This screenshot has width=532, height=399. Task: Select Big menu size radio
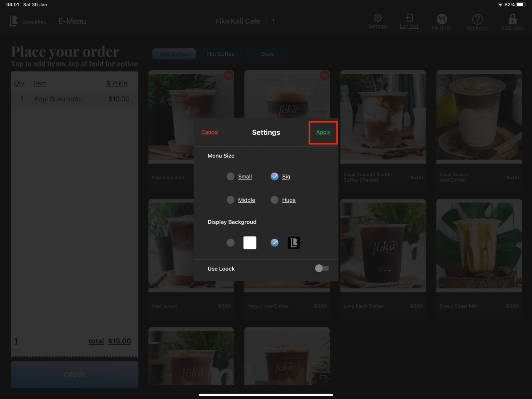(x=274, y=177)
